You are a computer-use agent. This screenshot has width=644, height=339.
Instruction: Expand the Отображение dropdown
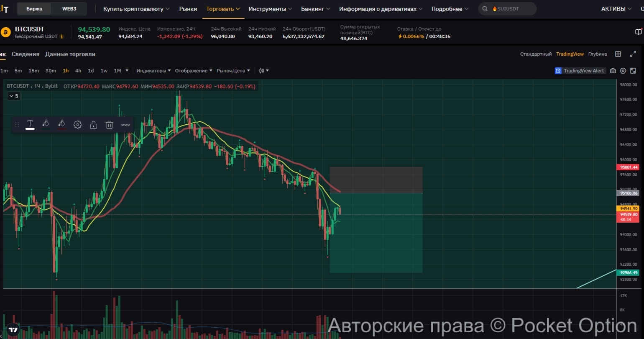pos(193,71)
